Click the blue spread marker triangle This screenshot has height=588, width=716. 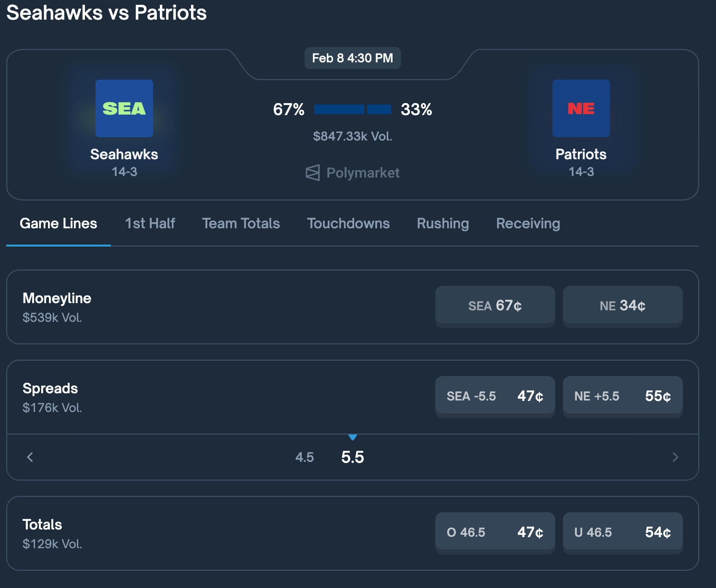(353, 437)
